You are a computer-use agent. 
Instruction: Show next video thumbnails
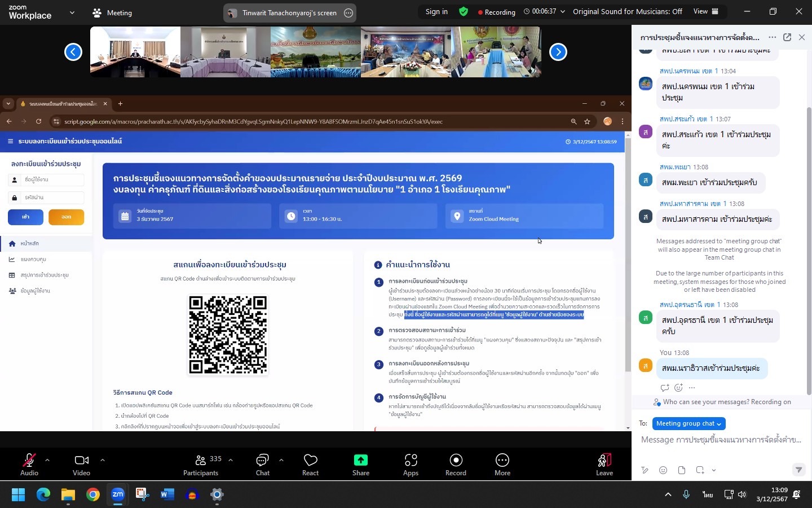558,52
